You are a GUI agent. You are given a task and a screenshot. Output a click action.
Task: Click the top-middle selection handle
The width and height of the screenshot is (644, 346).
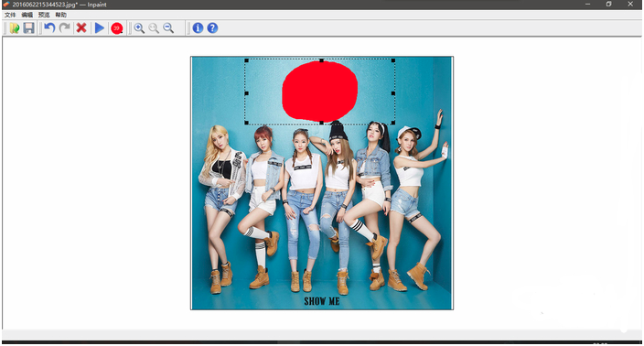tap(321, 60)
